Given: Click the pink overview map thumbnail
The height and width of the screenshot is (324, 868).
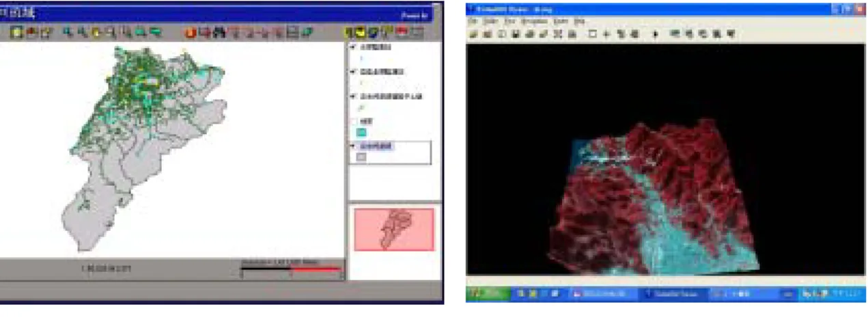Looking at the screenshot, I should [393, 230].
